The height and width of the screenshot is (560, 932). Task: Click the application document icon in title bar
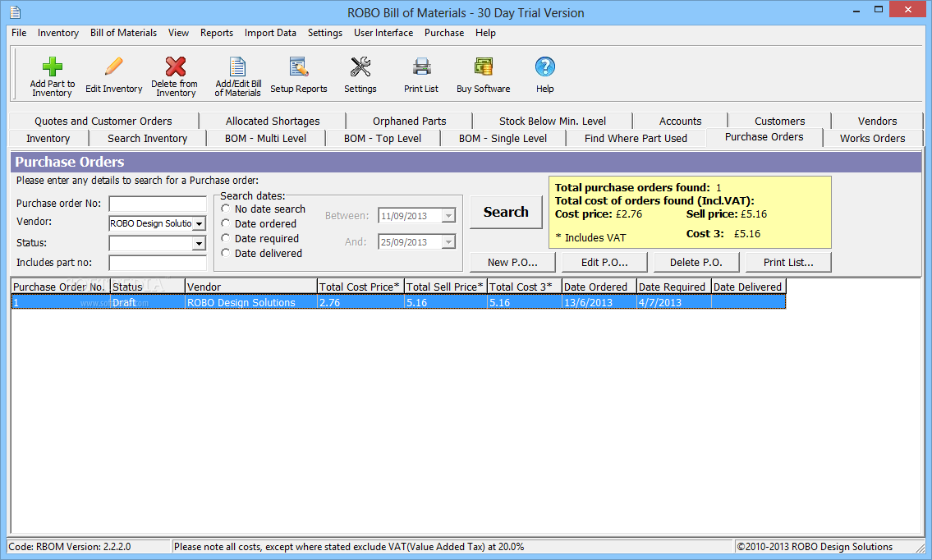15,11
